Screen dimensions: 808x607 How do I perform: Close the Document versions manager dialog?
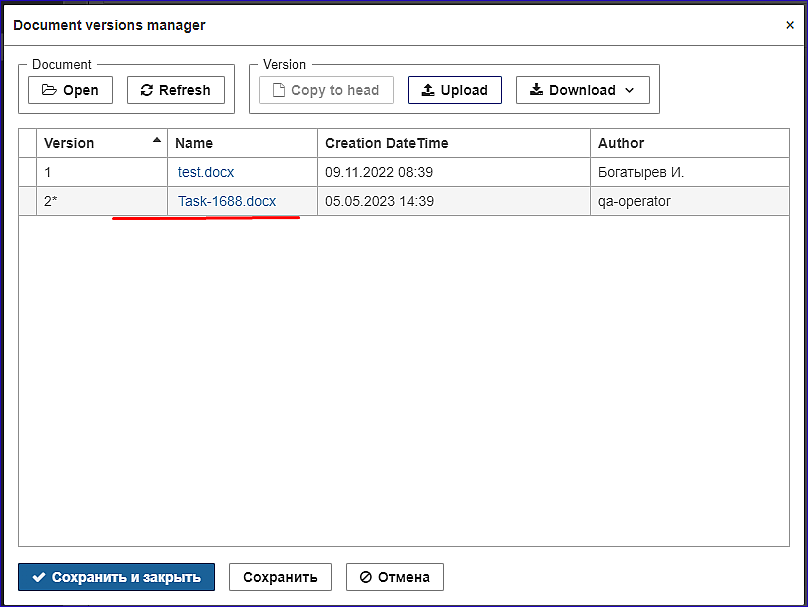coord(790,25)
